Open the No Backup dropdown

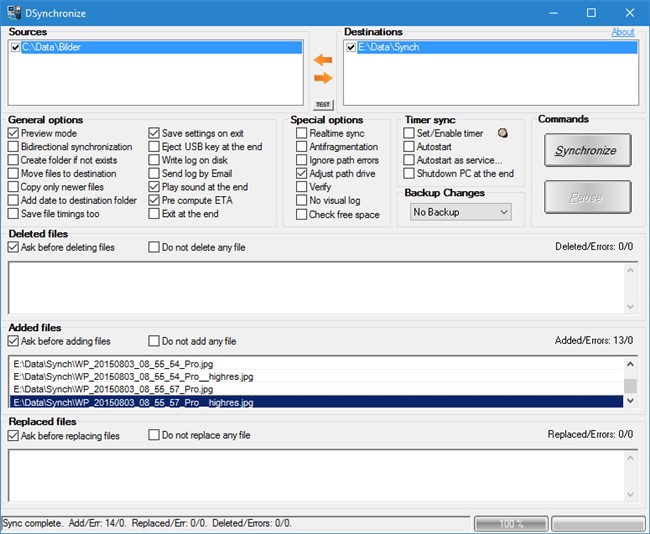[x=461, y=212]
